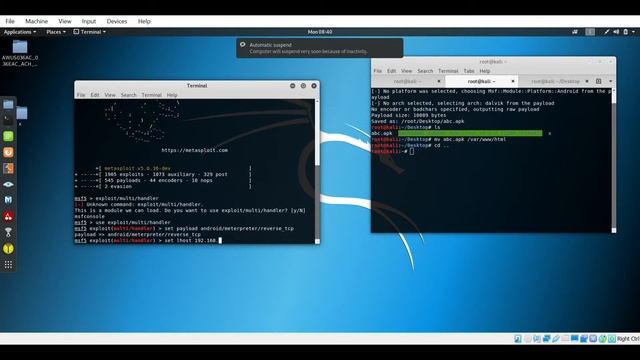Open the red cherry icon in dock
Screen dimensions: 640x360
8,216
